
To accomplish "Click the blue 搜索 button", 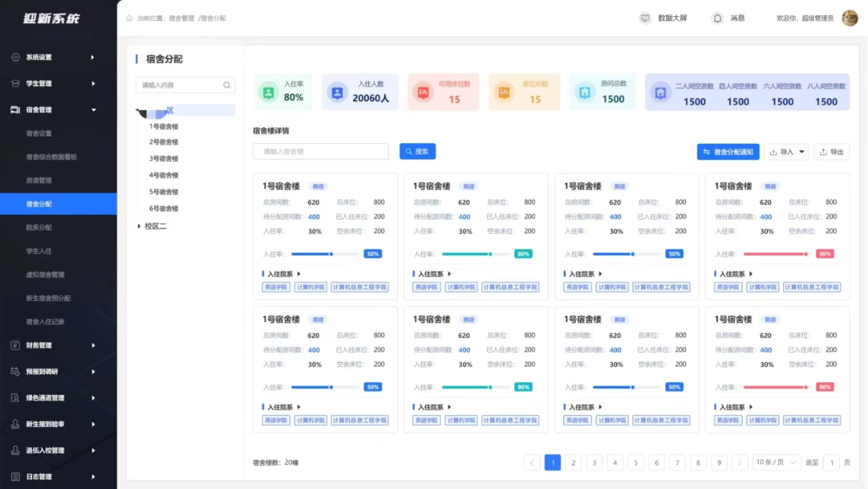I will click(x=416, y=152).
